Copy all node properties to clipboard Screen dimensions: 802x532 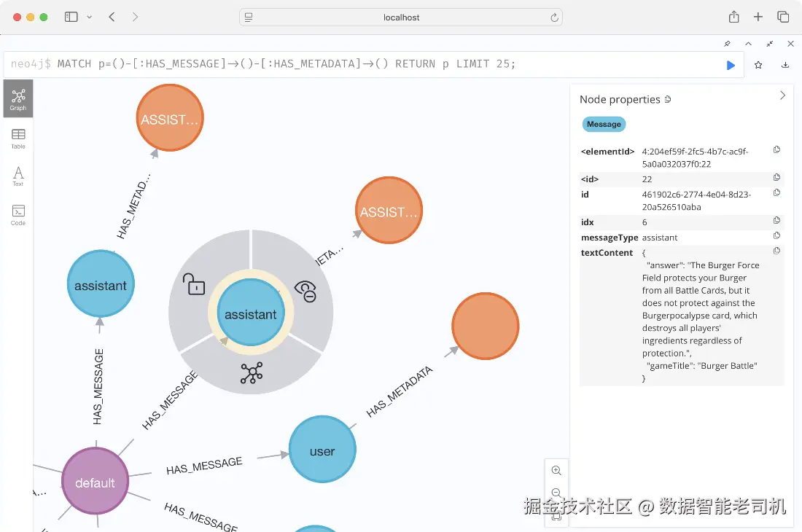tap(667, 99)
